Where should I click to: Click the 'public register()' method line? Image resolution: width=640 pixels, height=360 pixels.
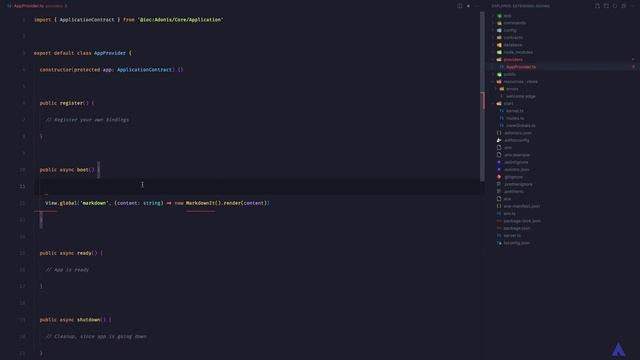click(67, 103)
